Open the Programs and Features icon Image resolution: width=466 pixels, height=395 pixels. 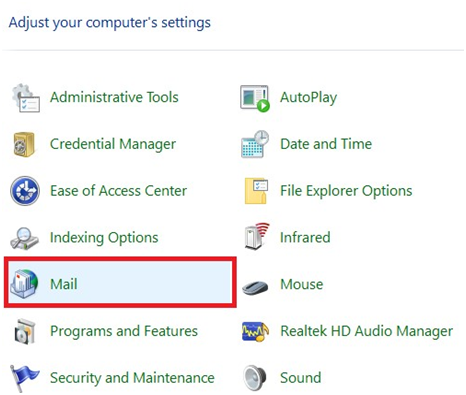click(25, 331)
